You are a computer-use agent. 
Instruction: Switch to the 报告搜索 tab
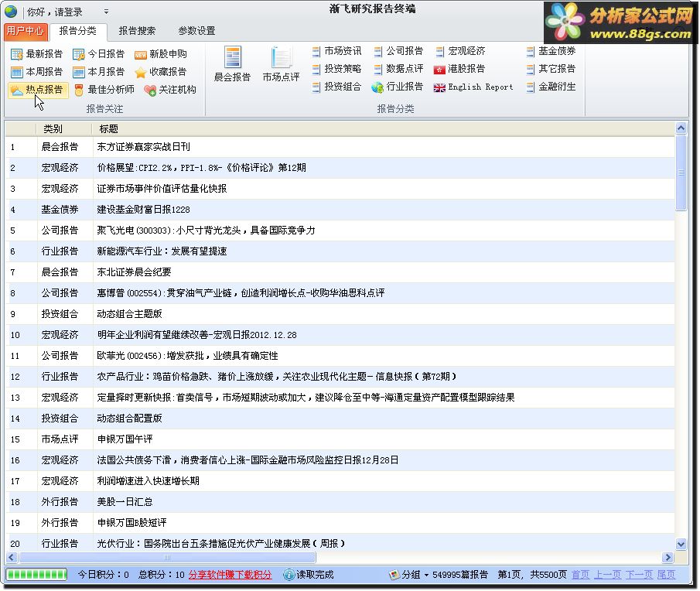[137, 31]
